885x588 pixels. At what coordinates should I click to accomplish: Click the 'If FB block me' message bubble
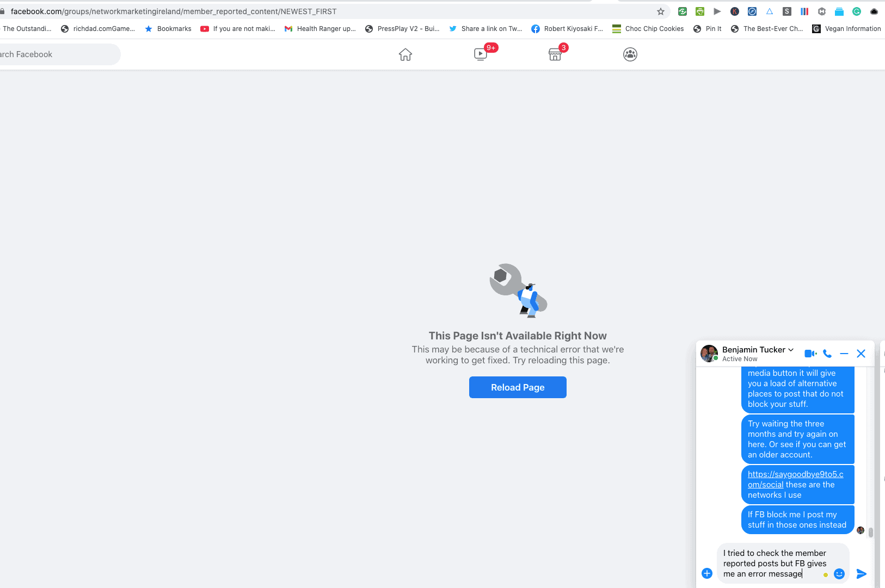pos(797,519)
